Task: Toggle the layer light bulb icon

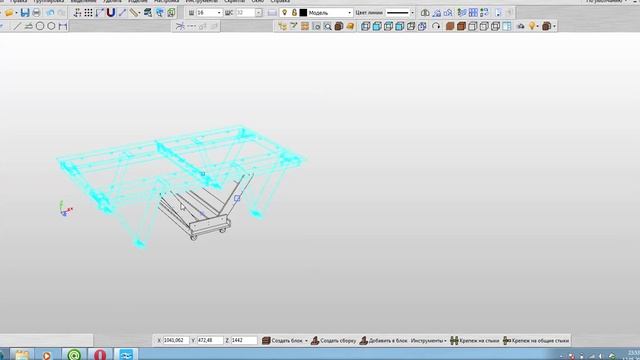Action: click(284, 13)
